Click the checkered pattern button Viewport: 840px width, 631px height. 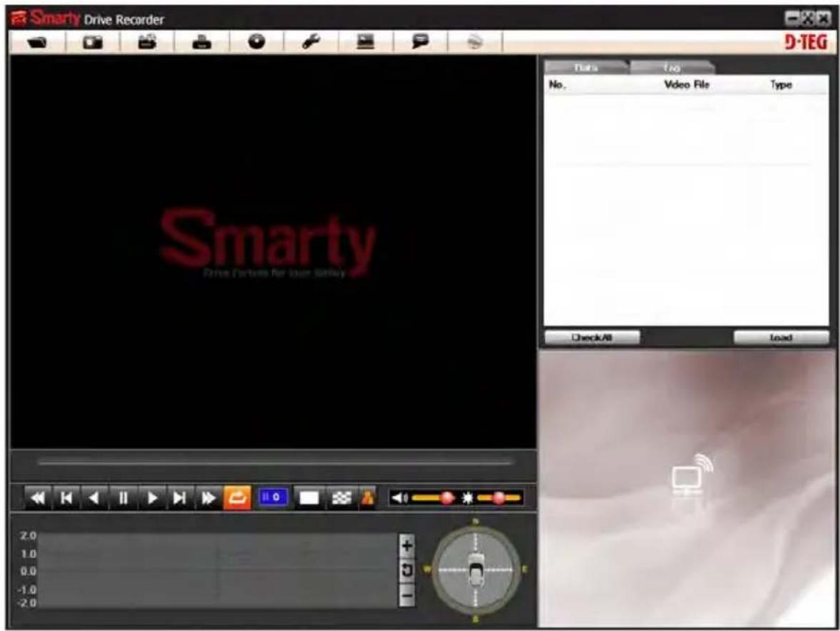pyautogui.click(x=341, y=498)
